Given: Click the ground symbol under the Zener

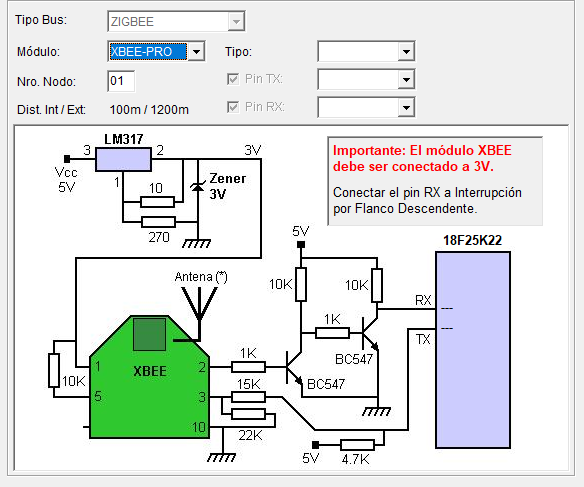Looking at the screenshot, I should point(196,244).
